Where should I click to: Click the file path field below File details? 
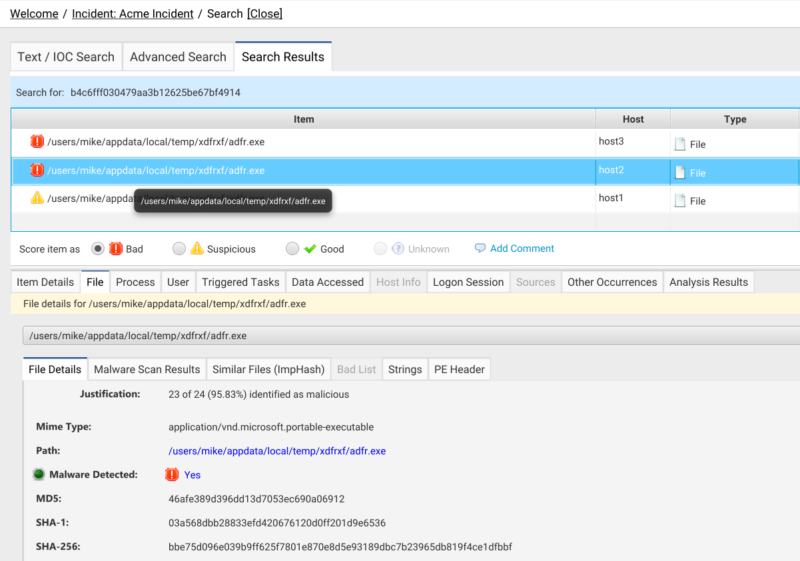pos(411,336)
